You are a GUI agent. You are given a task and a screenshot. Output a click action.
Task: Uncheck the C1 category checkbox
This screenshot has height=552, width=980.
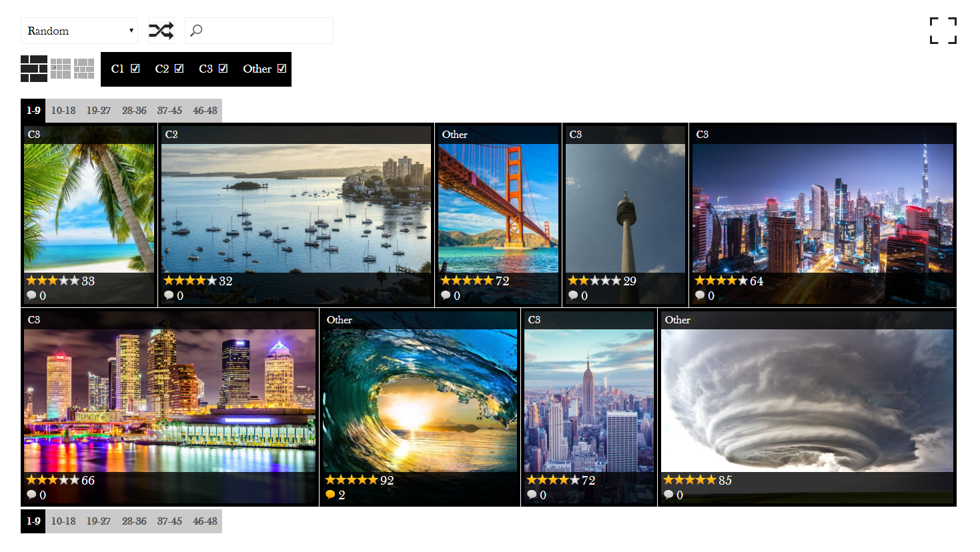pyautogui.click(x=135, y=69)
